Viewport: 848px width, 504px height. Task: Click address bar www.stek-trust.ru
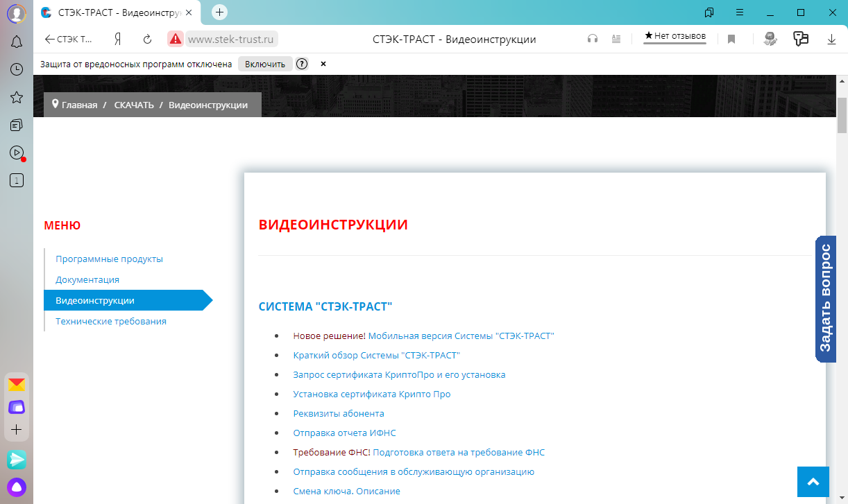click(232, 39)
